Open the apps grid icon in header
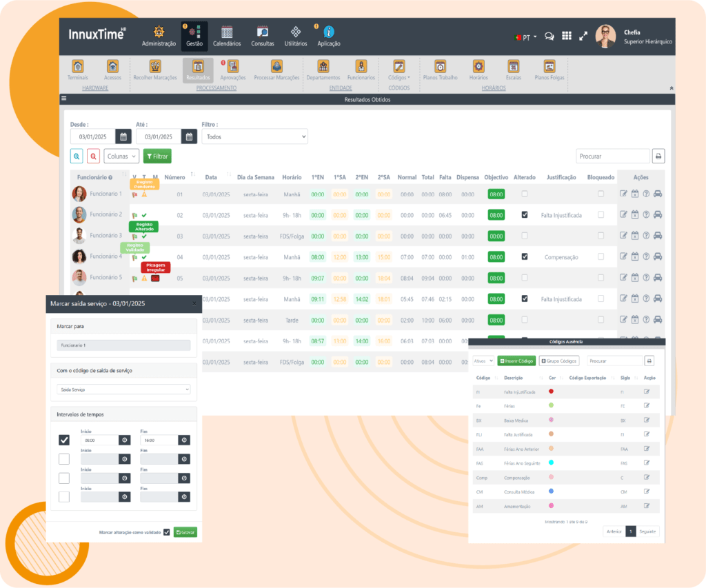This screenshot has width=706, height=588. pos(567,36)
